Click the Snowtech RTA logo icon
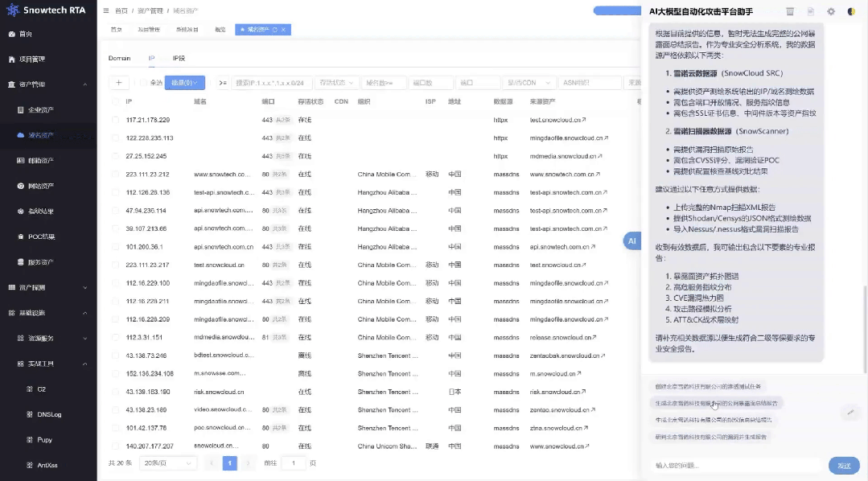Image resolution: width=868 pixels, height=481 pixels. point(12,10)
